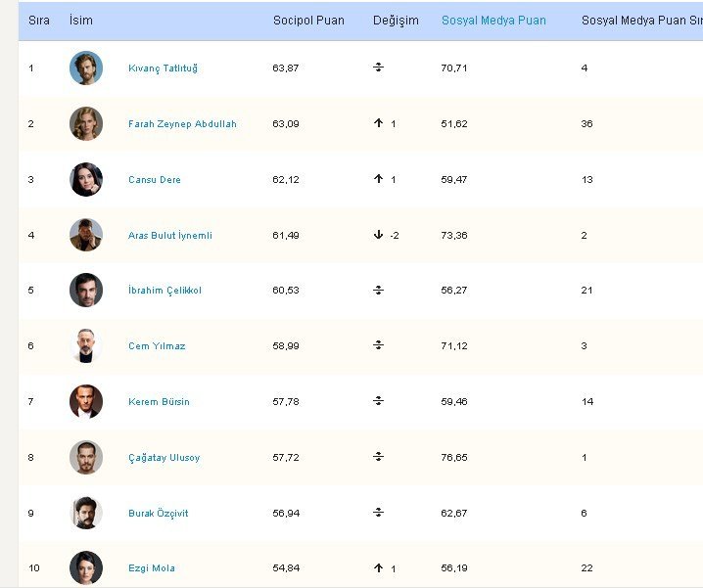Click Cansu Dere's avatar photo
Viewport: 703px width, 588px height.
(86, 179)
